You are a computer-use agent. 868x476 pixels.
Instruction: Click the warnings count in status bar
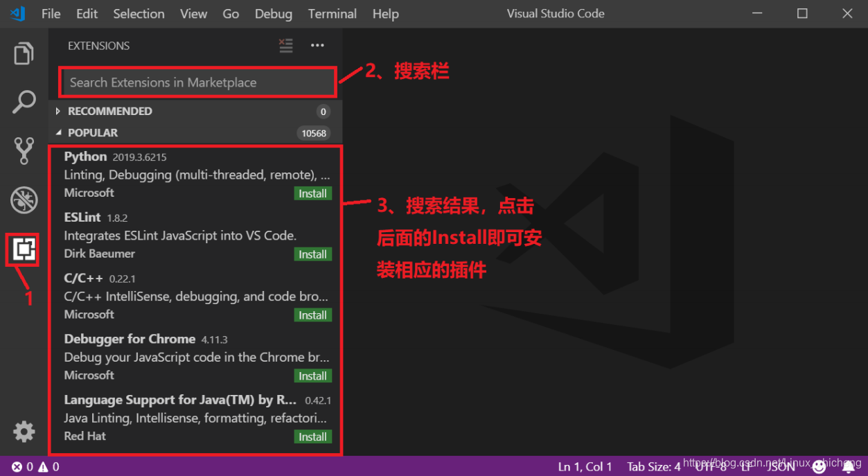[48, 467]
